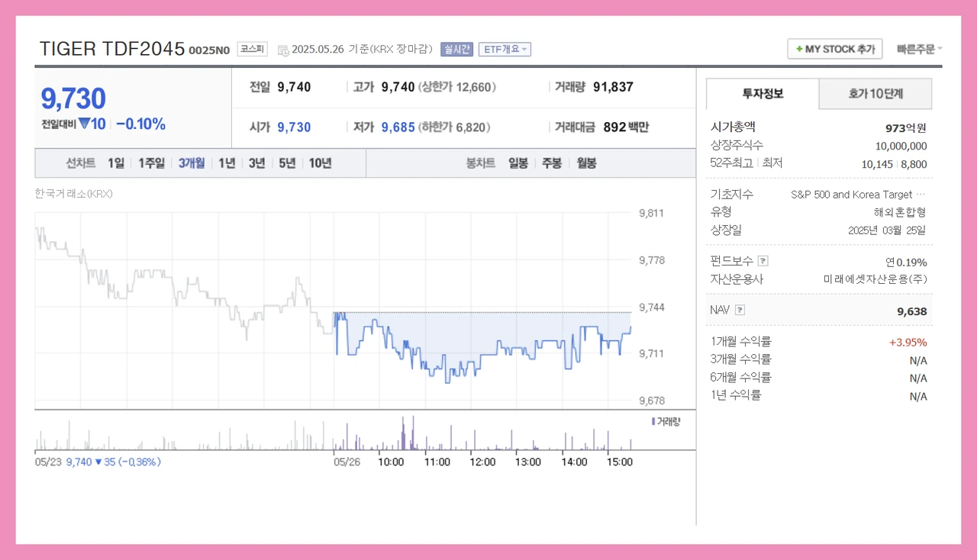Viewport: 977px width, 560px height.
Task: Enable 실시간 real-time quote mode
Action: click(457, 49)
